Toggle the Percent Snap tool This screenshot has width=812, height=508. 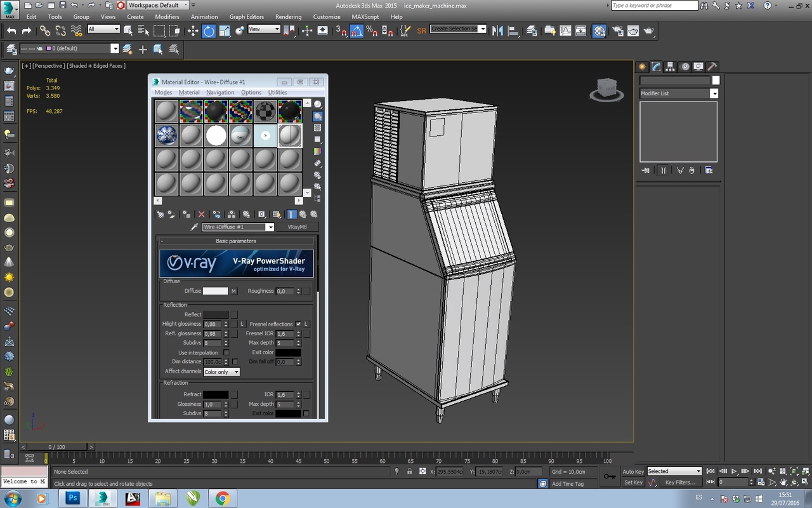pos(372,30)
